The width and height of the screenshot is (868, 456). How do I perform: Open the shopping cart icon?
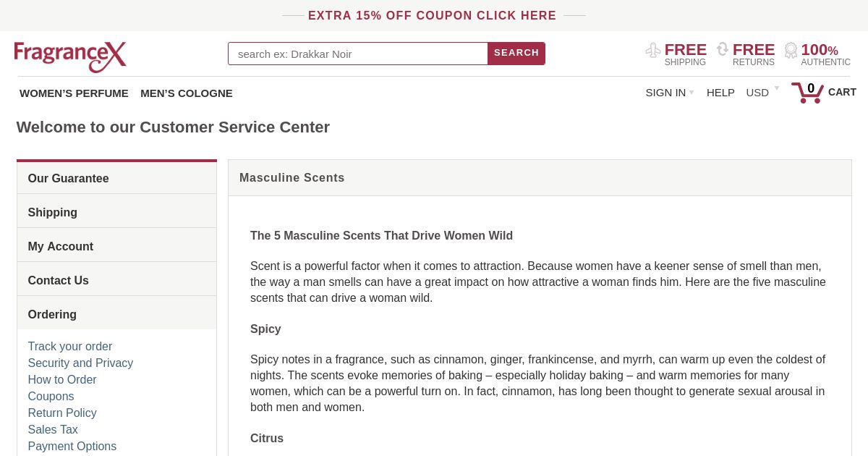point(807,92)
